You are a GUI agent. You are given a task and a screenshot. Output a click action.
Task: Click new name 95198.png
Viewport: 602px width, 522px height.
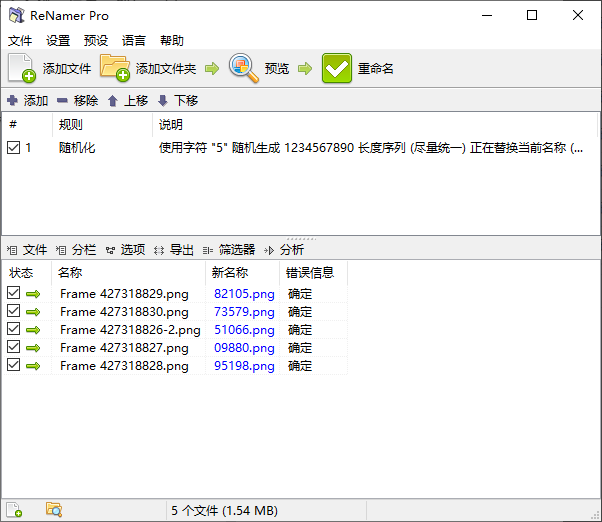pyautogui.click(x=244, y=366)
